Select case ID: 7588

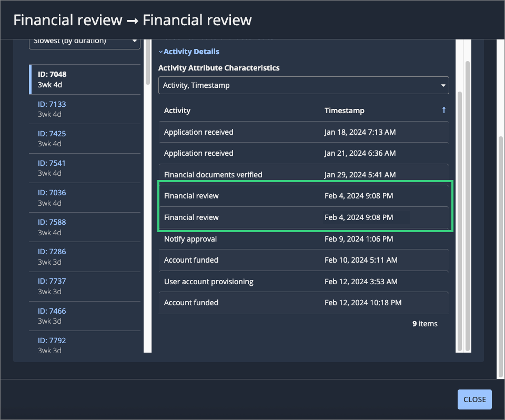pyautogui.click(x=85, y=227)
